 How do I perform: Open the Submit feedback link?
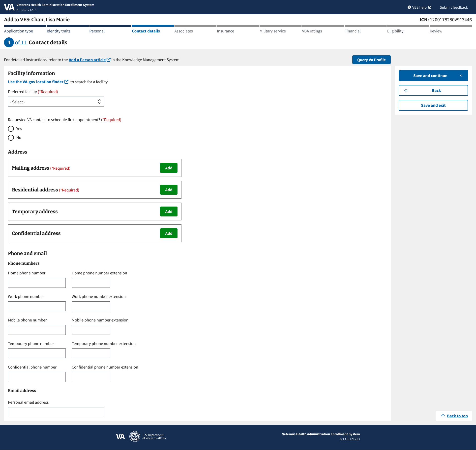click(453, 7)
